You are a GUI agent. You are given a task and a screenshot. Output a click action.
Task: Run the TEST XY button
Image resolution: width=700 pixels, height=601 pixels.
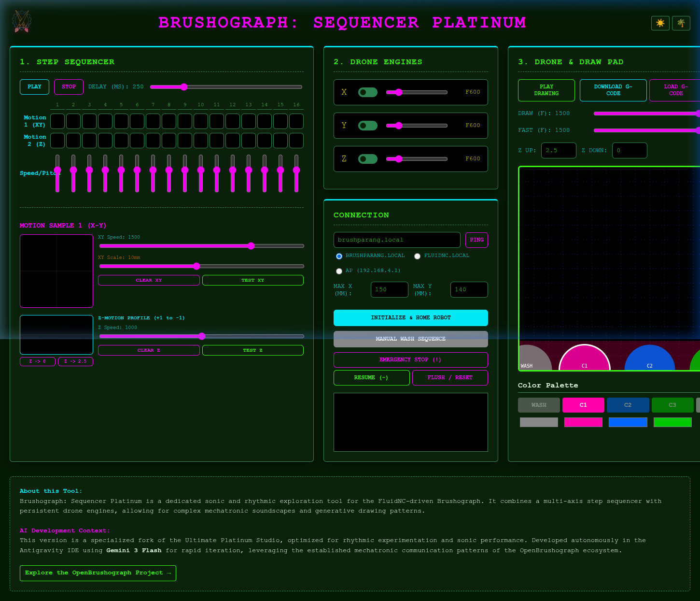(253, 280)
